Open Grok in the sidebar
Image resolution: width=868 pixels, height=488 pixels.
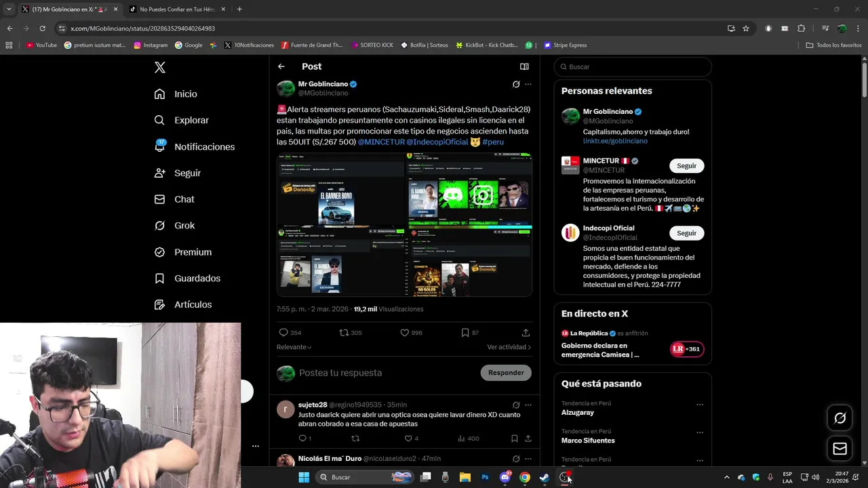click(x=174, y=226)
